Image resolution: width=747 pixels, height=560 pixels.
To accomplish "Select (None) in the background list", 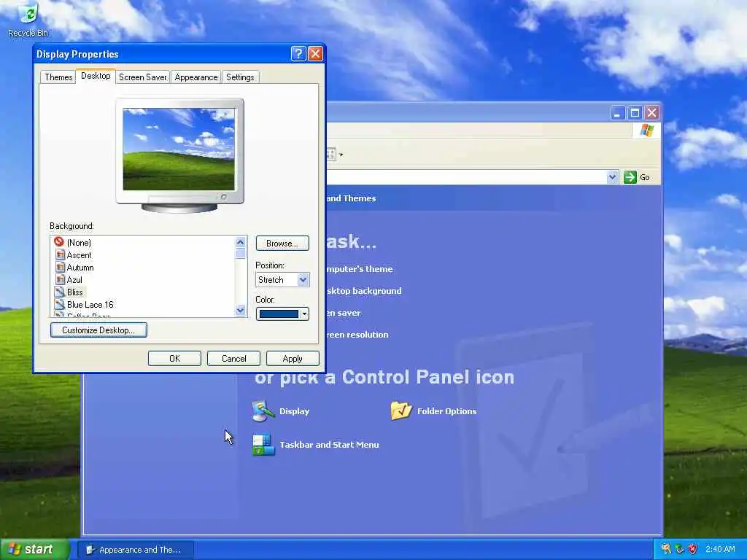I will point(79,243).
